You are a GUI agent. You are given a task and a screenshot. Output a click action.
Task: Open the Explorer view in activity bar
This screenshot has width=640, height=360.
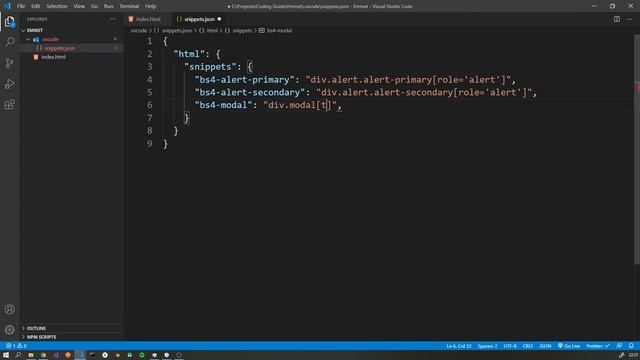9,21
